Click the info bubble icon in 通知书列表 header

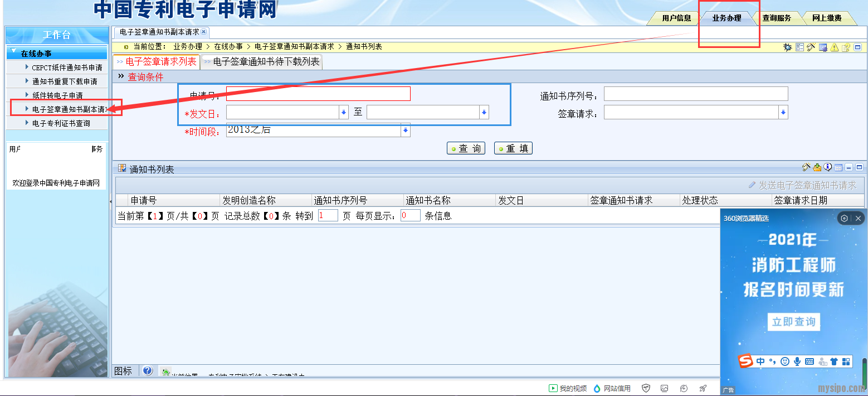tap(828, 167)
